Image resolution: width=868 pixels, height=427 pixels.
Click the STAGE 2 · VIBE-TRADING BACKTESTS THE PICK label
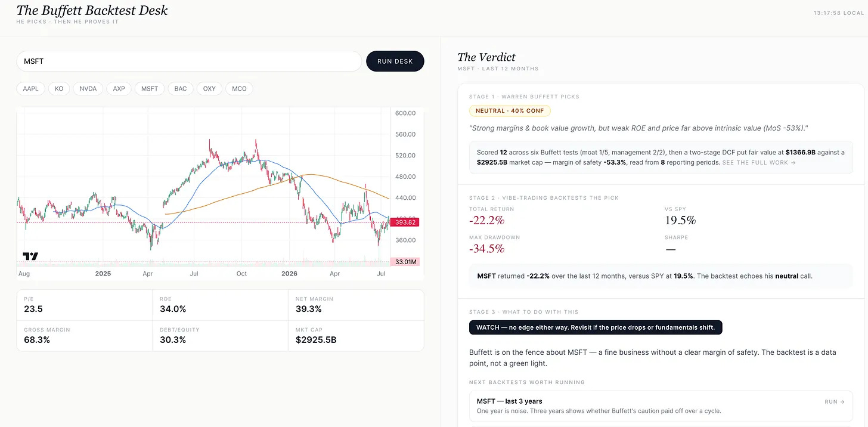544,198
